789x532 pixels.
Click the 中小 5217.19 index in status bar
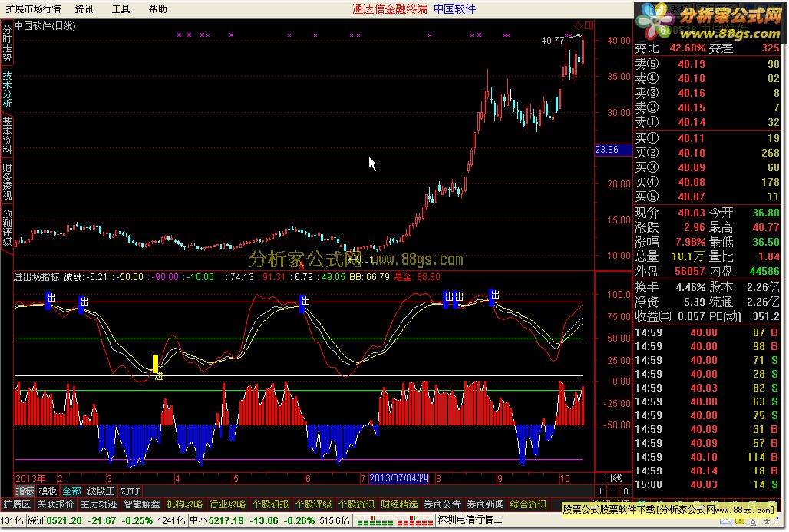pyautogui.click(x=217, y=520)
